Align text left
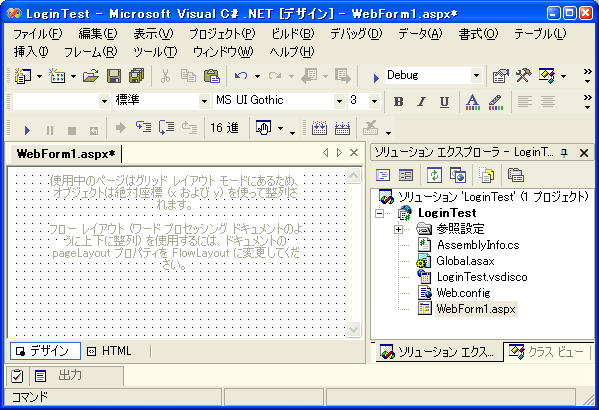The width and height of the screenshot is (599, 410). coord(525,102)
